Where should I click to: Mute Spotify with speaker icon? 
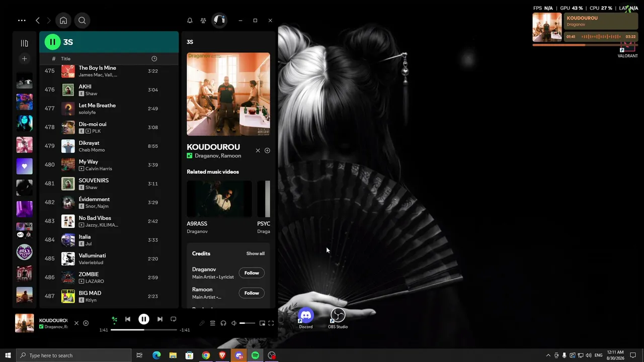pyautogui.click(x=234, y=323)
